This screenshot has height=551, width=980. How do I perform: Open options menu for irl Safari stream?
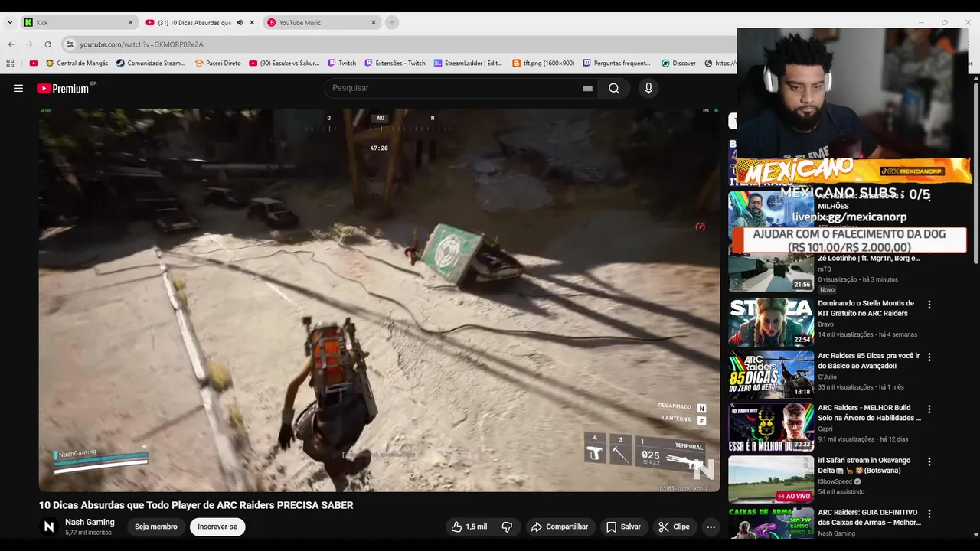tap(929, 461)
